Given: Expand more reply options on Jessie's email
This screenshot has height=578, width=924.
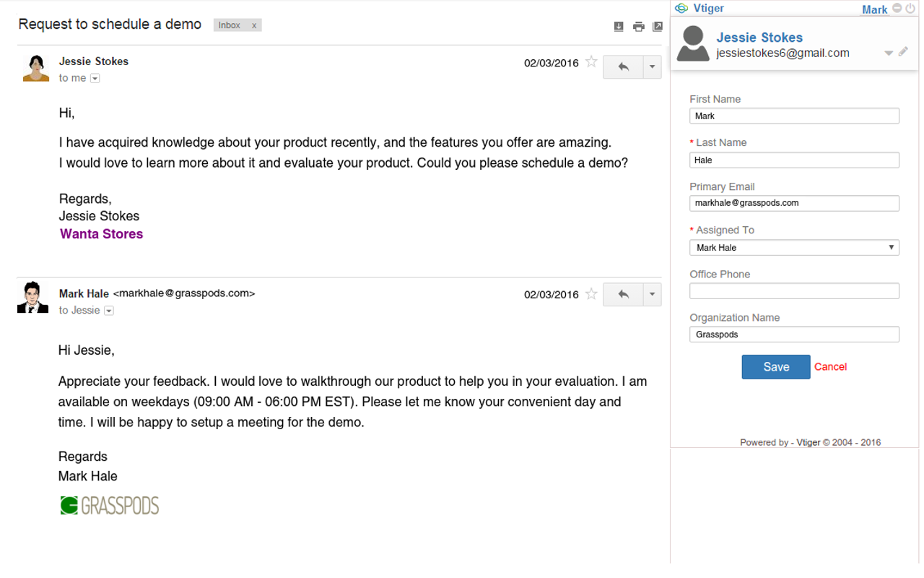Looking at the screenshot, I should point(652,66).
